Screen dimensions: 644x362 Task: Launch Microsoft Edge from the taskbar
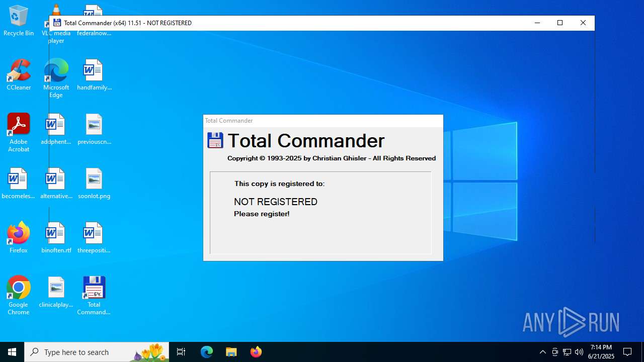point(207,352)
